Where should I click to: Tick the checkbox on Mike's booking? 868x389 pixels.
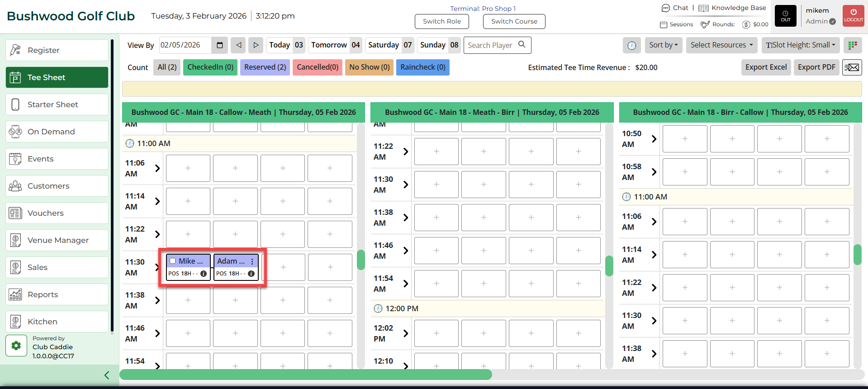pos(173,261)
